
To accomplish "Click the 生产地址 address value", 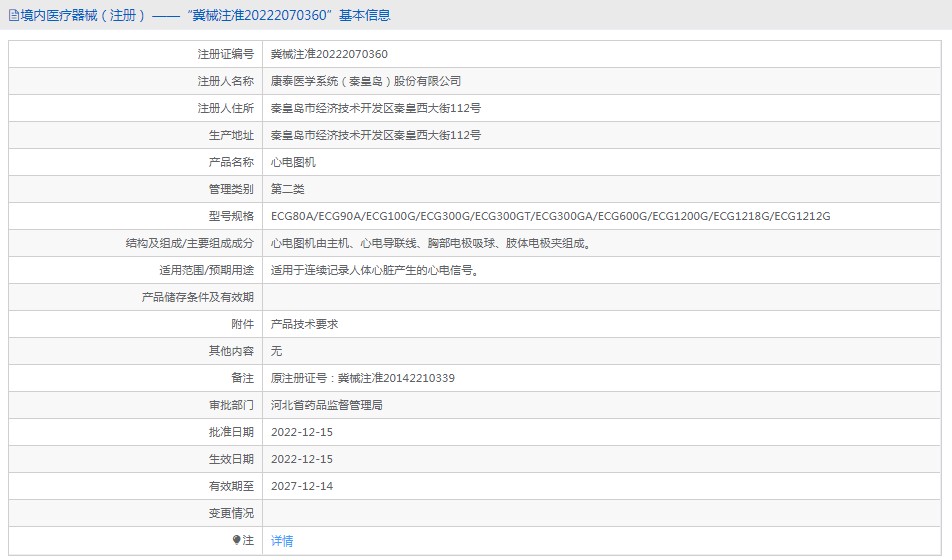I will [376, 135].
